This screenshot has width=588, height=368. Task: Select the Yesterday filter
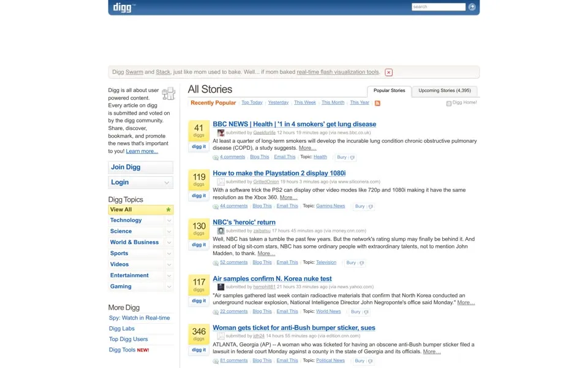click(278, 102)
